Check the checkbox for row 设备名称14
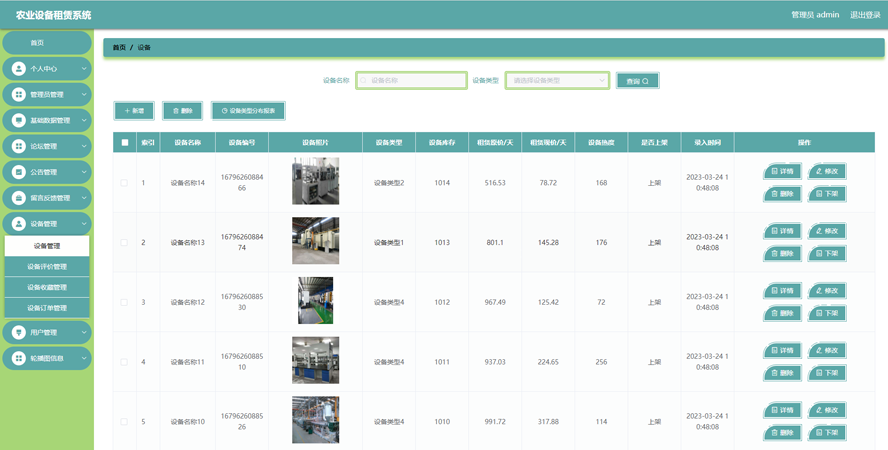888x450 pixels. [124, 183]
